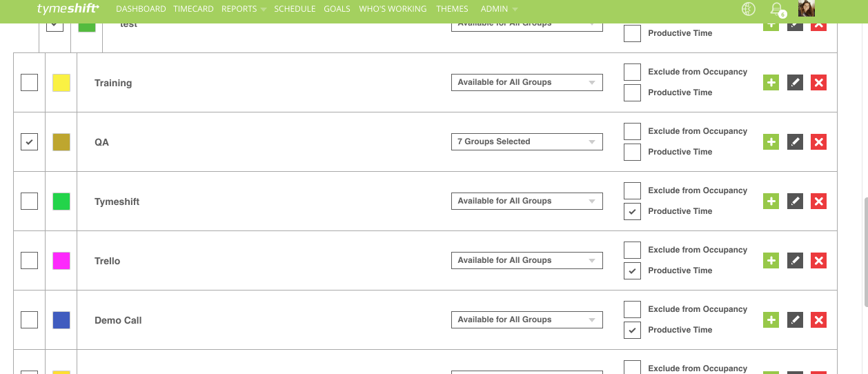
Task: Expand the ADMIN menu
Action: pyautogui.click(x=499, y=9)
